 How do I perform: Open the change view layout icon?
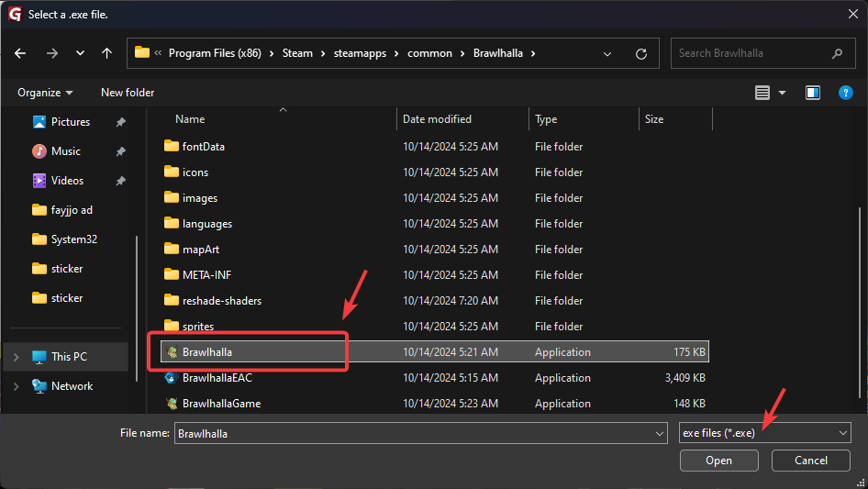pyautogui.click(x=762, y=93)
